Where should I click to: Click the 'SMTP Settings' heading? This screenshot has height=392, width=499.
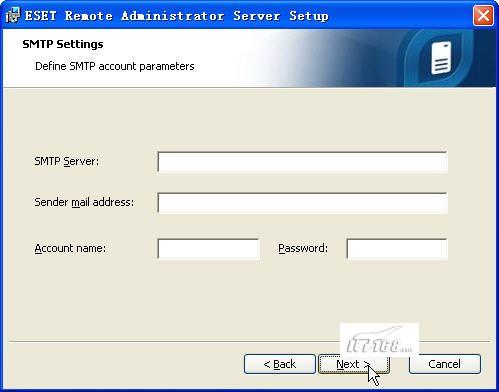click(63, 44)
